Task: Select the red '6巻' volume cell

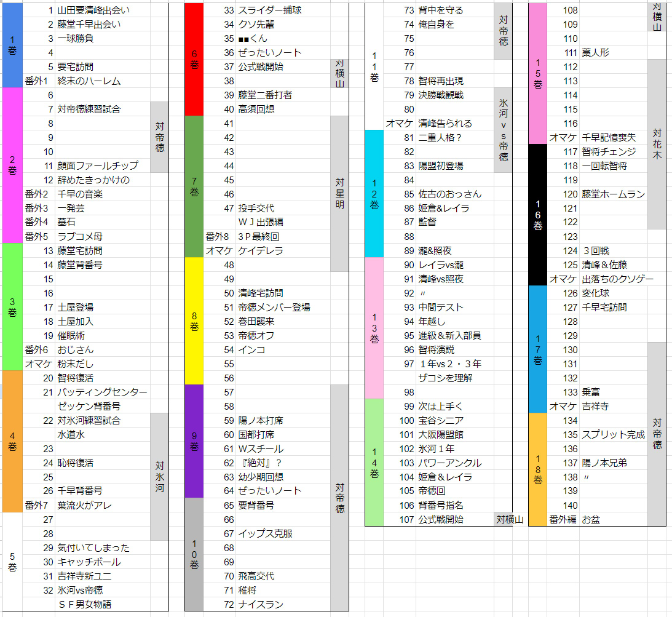Action: pyautogui.click(x=194, y=60)
